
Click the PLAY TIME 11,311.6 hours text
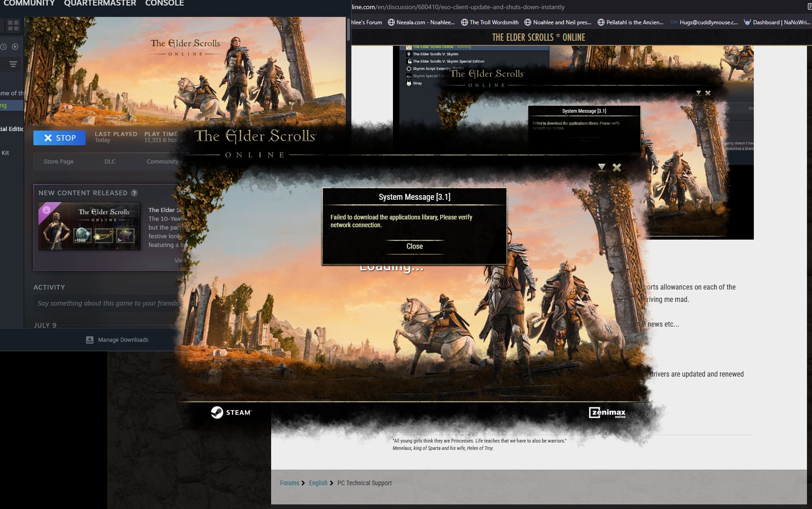tap(163, 137)
